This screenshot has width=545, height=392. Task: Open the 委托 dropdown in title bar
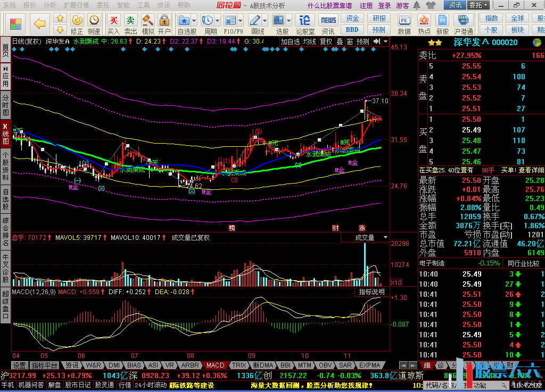(x=478, y=5)
